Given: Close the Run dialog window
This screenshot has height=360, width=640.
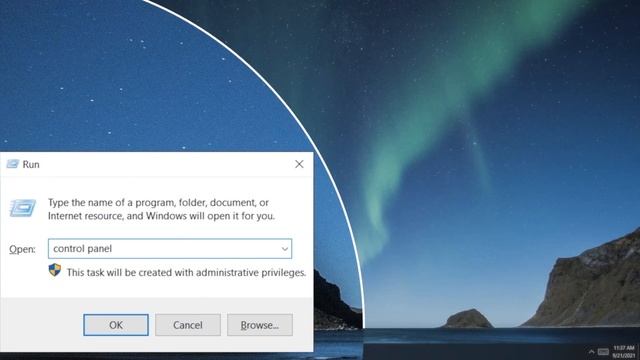Looking at the screenshot, I should 299,164.
